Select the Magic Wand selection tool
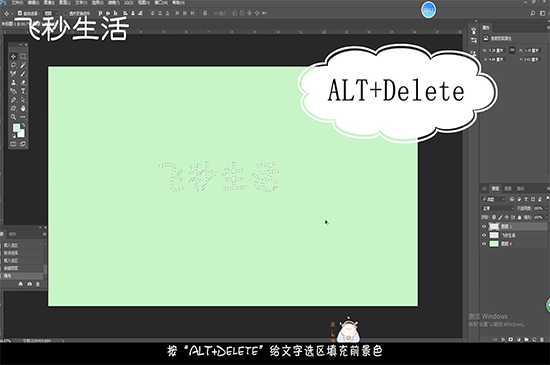Viewport: 550px width, 365px height. point(23,65)
